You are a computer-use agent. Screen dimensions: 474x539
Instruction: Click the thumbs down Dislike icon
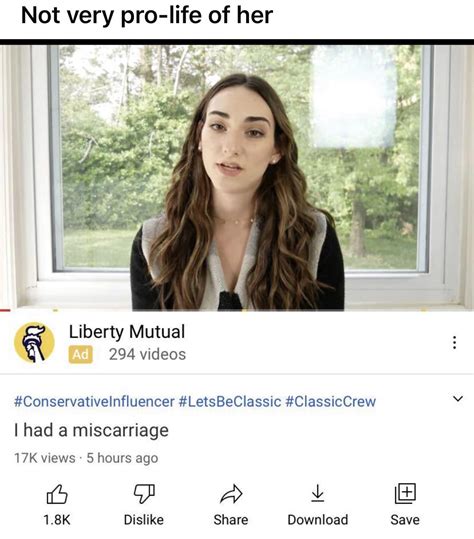(144, 494)
